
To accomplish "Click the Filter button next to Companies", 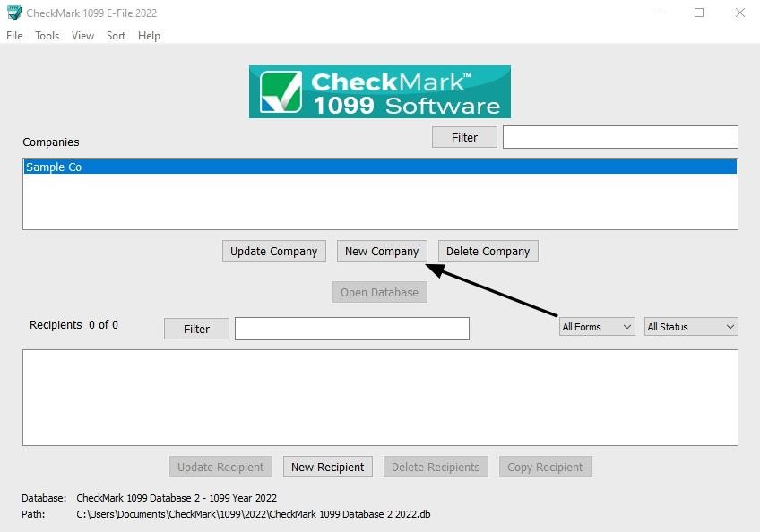I will (464, 136).
